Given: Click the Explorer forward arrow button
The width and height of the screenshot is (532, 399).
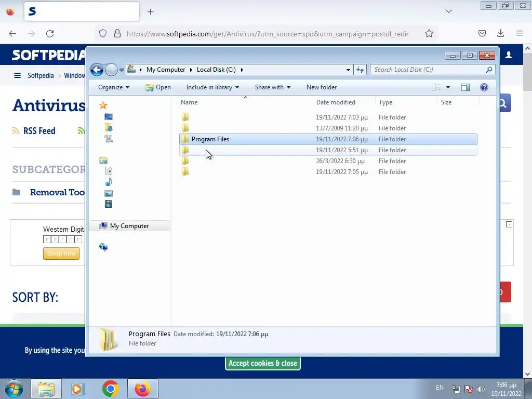Looking at the screenshot, I should (111, 70).
